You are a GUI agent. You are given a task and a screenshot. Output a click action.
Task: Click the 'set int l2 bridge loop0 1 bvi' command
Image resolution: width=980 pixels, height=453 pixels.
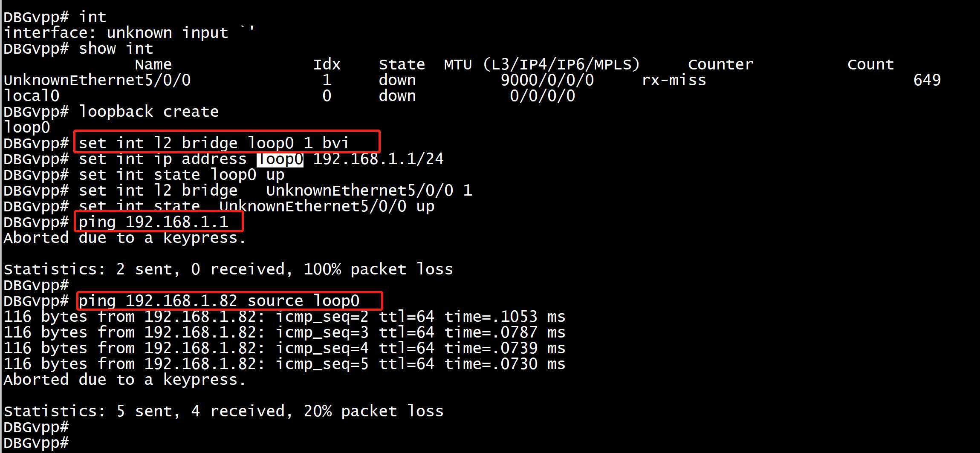pos(214,143)
